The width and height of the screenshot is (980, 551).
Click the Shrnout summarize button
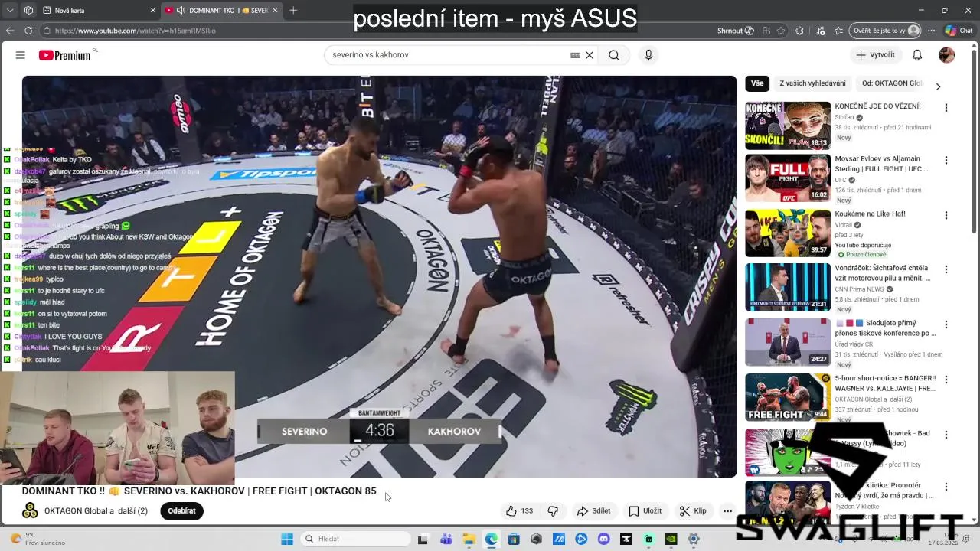click(736, 31)
